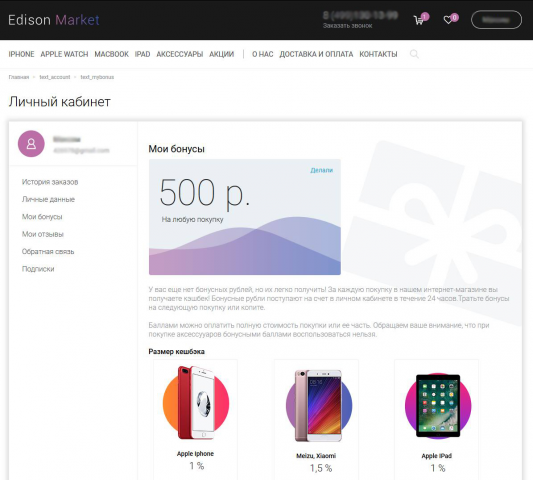Image resolution: width=533 pixels, height=480 pixels.
Task: Click the search magnifier icon
Action: point(414,54)
